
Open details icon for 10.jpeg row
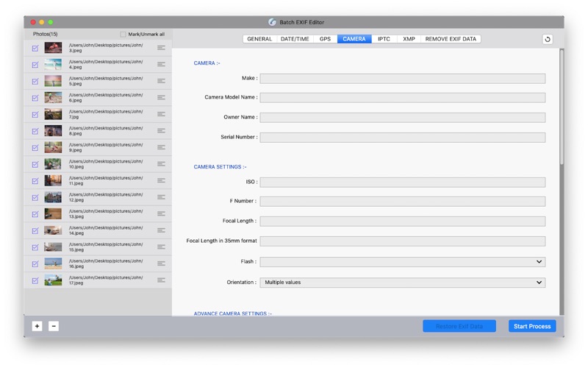point(161,163)
